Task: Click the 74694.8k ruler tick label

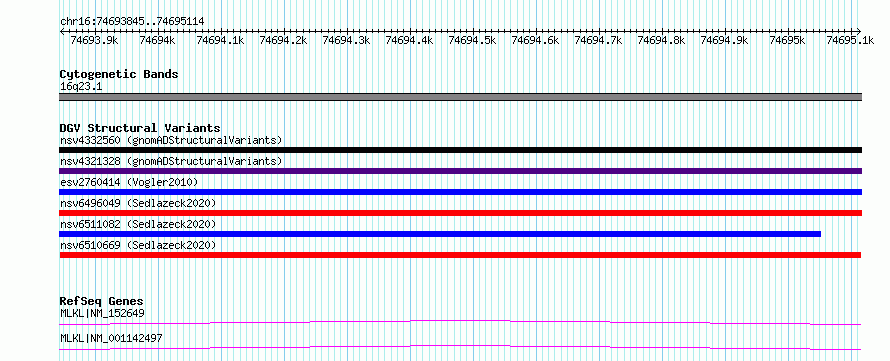Action: [661, 40]
